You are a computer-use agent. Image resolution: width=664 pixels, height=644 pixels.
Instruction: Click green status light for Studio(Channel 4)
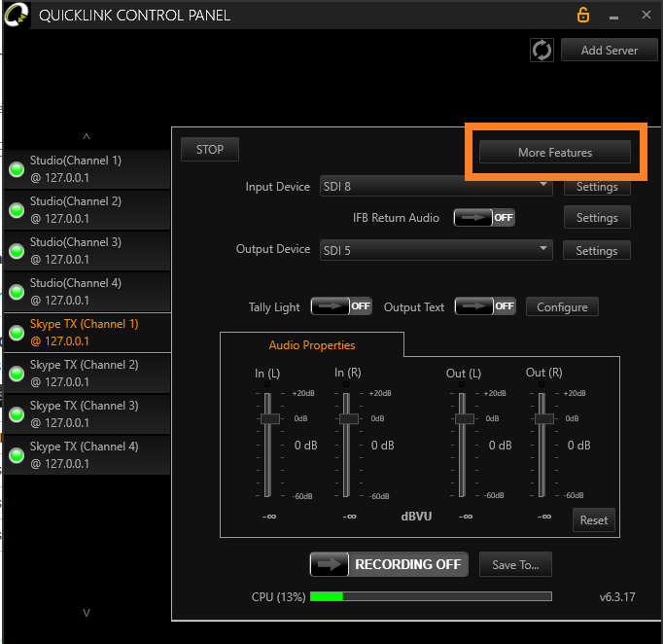tap(17, 292)
